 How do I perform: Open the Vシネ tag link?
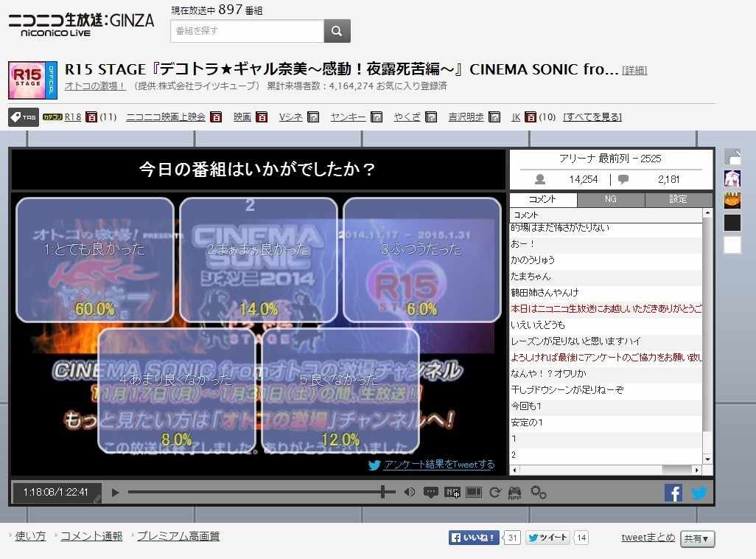291,117
